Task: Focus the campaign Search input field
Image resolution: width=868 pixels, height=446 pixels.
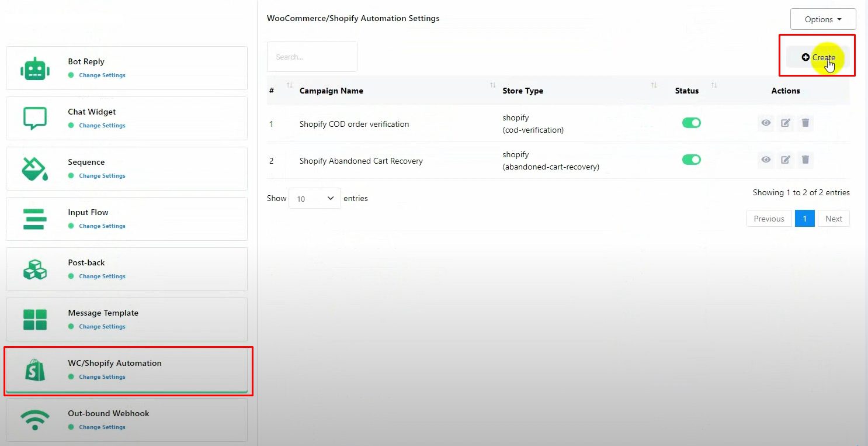Action: pyautogui.click(x=312, y=57)
